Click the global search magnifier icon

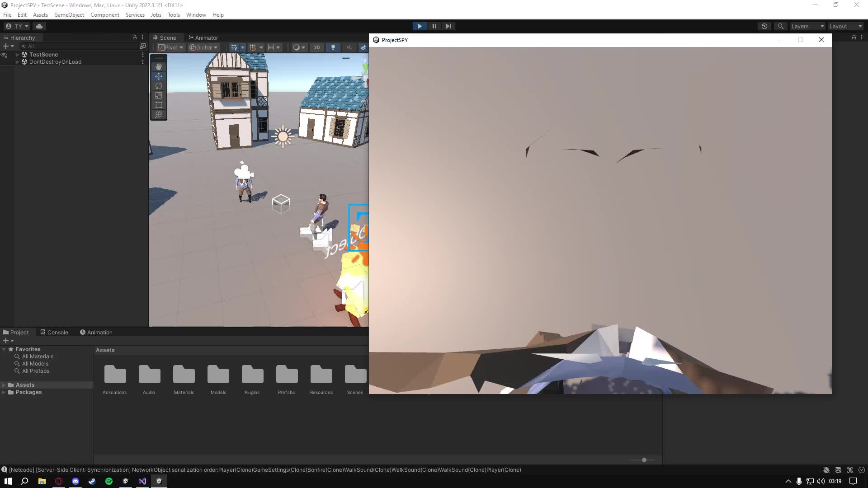pyautogui.click(x=780, y=26)
